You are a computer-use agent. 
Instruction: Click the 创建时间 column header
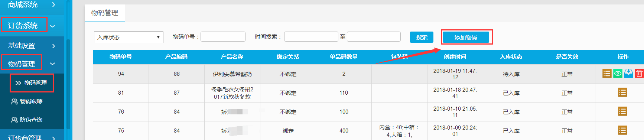tap(455, 57)
